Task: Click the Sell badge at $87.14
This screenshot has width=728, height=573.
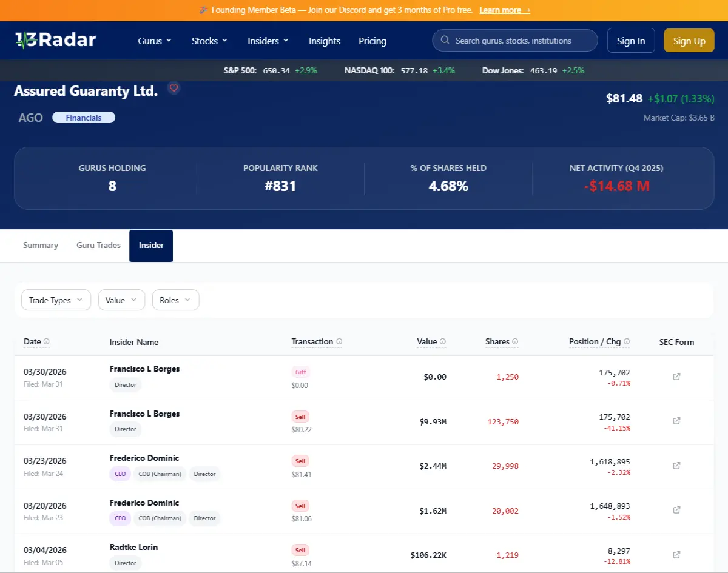Action: (x=300, y=550)
